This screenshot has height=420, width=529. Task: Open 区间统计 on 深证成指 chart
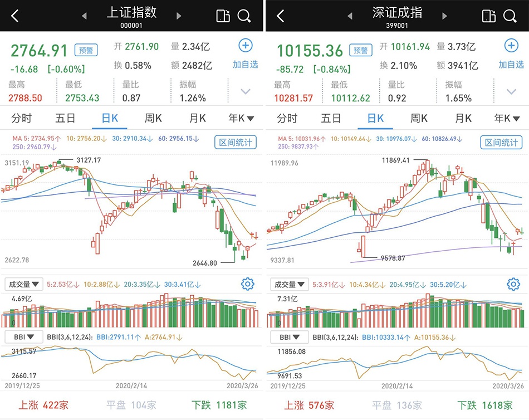[x=501, y=142]
